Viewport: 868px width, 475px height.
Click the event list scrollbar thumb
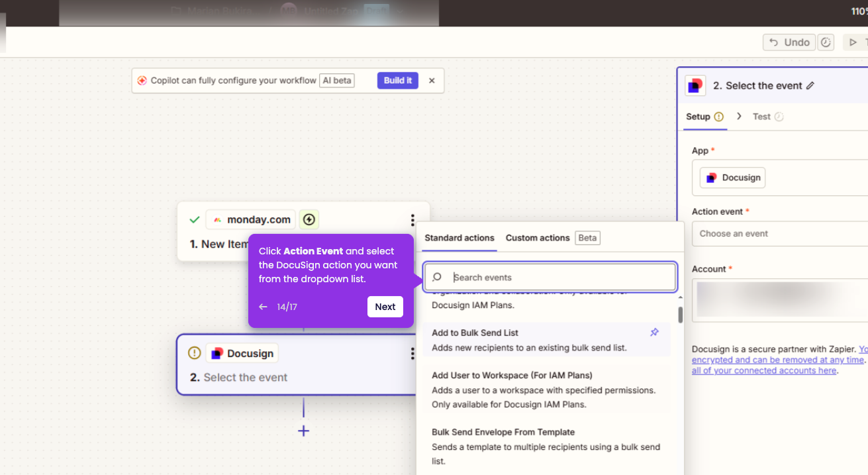pyautogui.click(x=680, y=315)
